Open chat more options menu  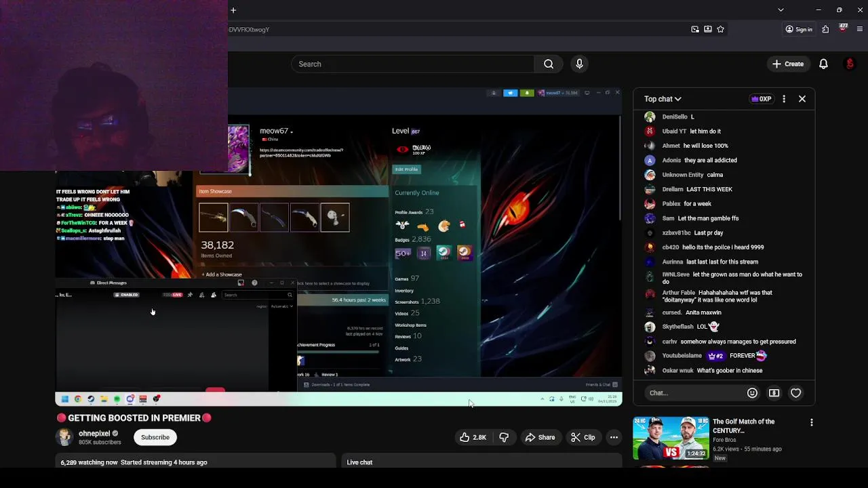tap(784, 99)
